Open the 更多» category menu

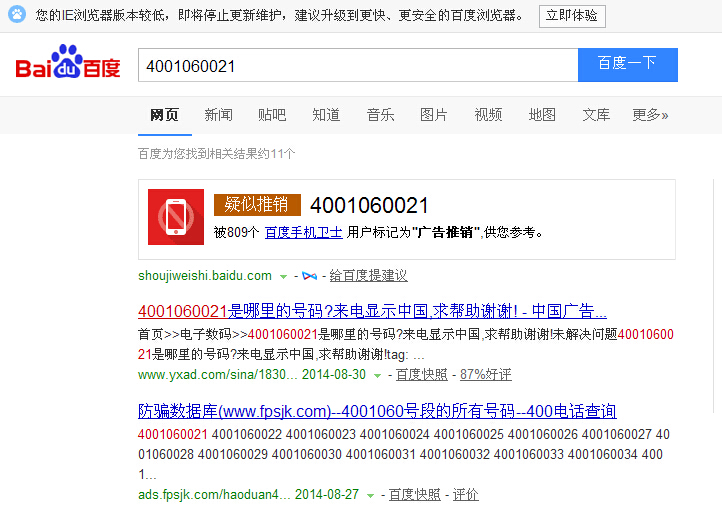650,115
